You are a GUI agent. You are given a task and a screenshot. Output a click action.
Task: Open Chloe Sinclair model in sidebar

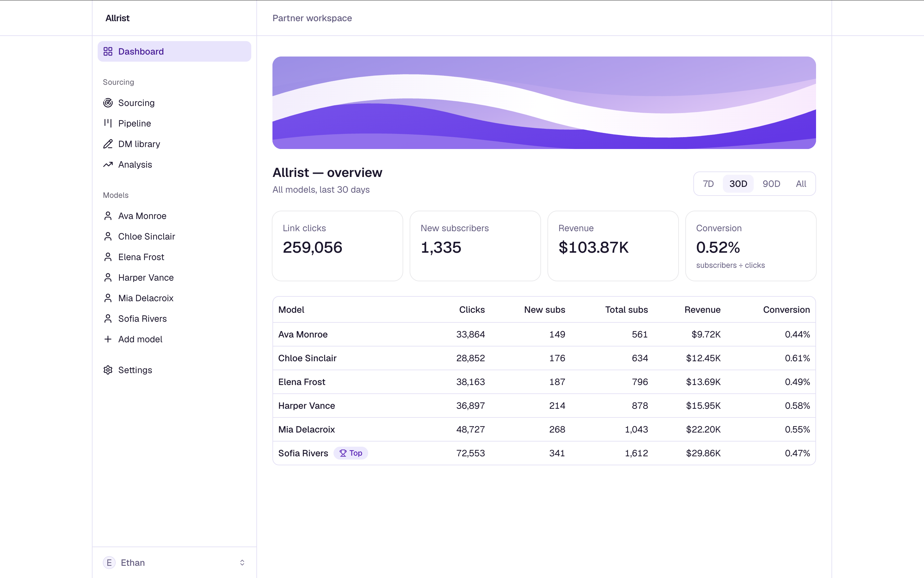point(174,236)
